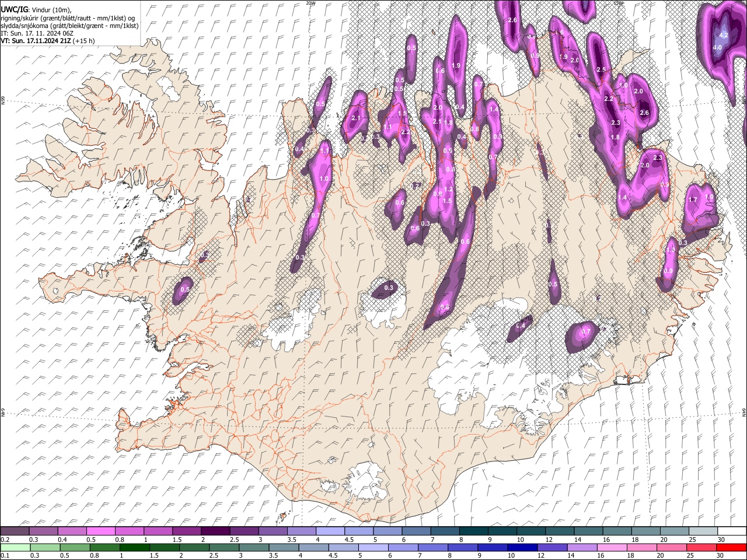This screenshot has height=560, width=747.
Task: Select the pure red swatch labeled 30
Action: [x=732, y=547]
